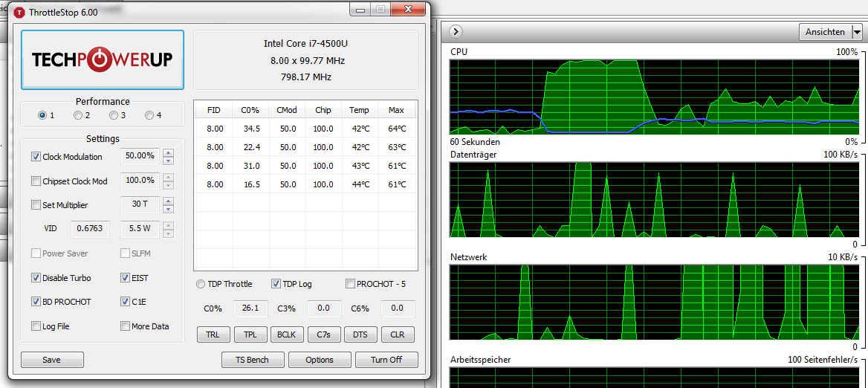Click the 5.5 W power field
The image size is (868, 388).
pyautogui.click(x=140, y=229)
